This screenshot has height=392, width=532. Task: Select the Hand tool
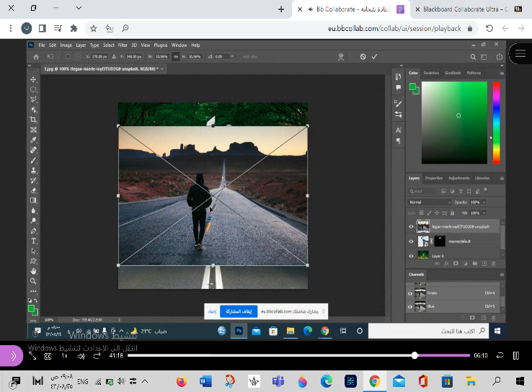[x=33, y=271]
